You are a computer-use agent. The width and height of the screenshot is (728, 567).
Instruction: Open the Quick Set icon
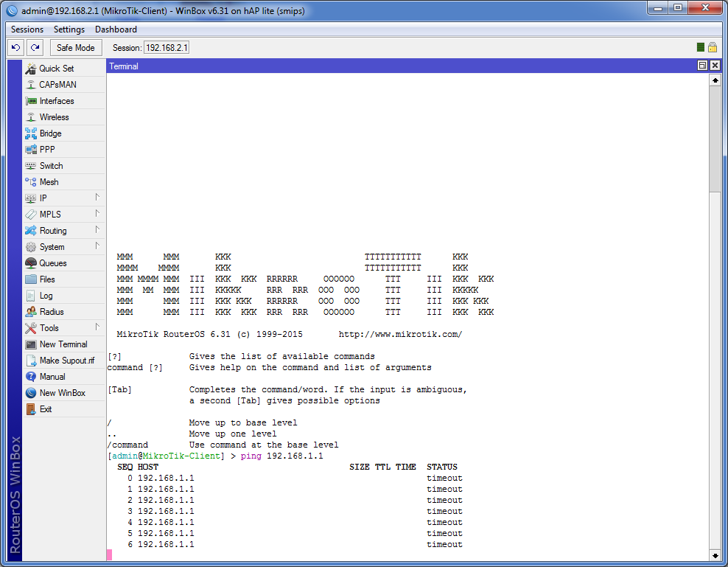coord(31,69)
